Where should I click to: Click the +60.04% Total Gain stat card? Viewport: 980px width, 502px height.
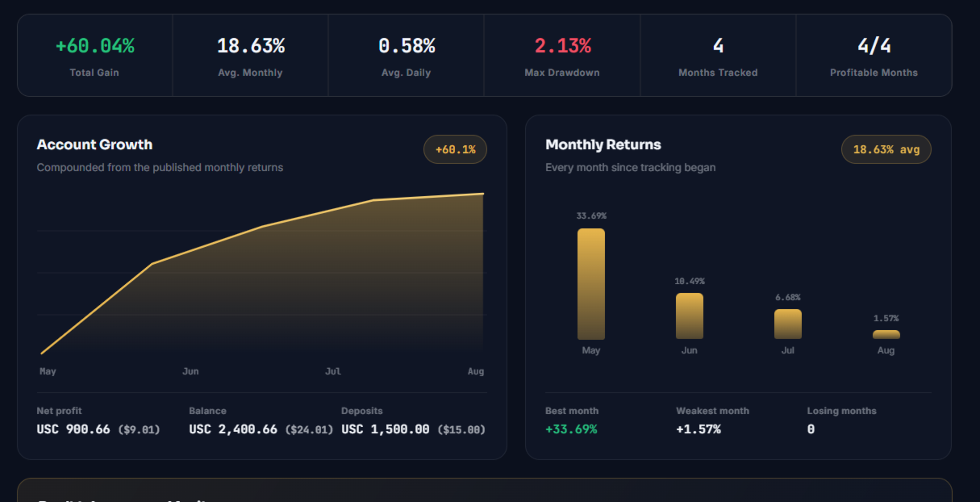coord(94,55)
